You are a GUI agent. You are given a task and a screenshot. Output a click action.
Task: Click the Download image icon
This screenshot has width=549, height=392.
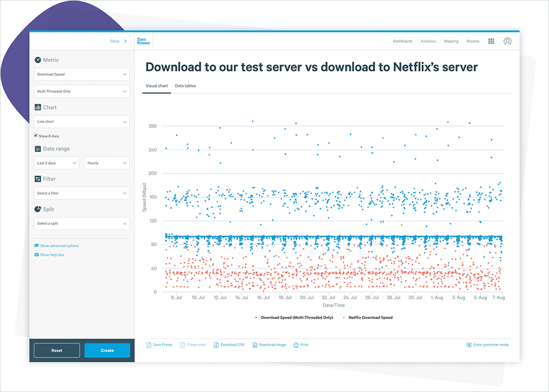point(255,345)
